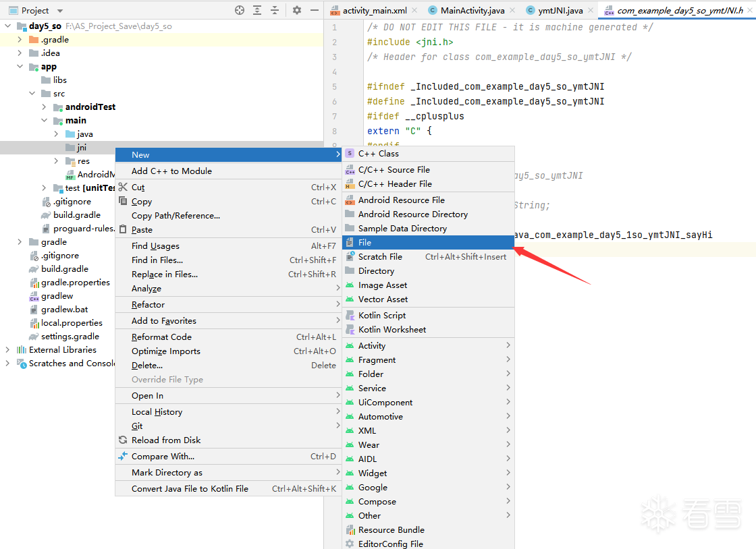Select File in the New submenu
The image size is (756, 549).
[428, 242]
